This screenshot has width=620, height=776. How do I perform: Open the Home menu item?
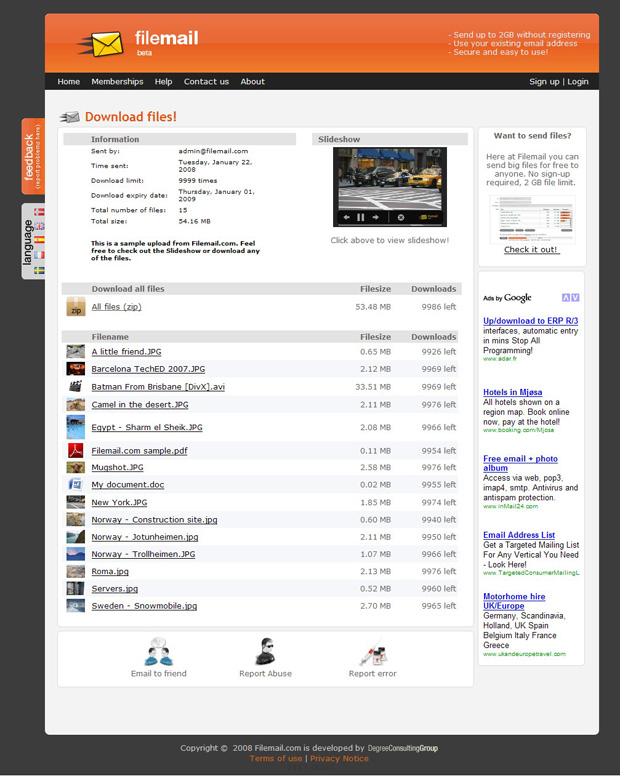(68, 82)
